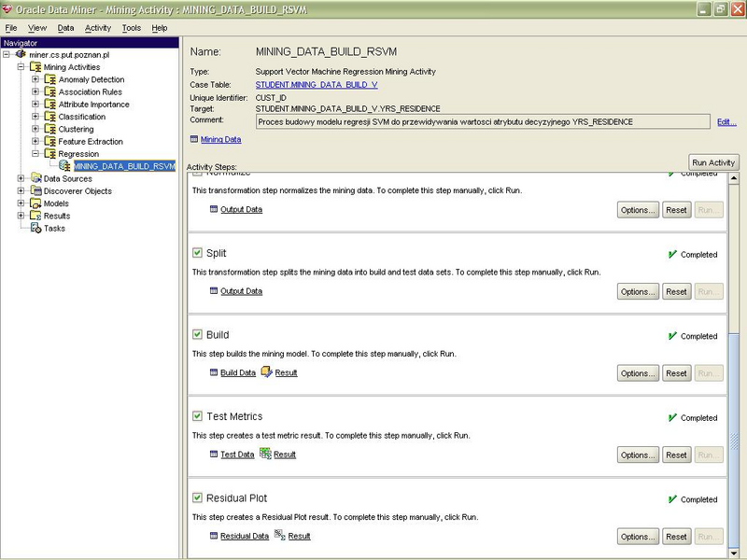Click the Discoverer Objects folder icon
Image resolution: width=747 pixels, height=560 pixels.
(x=36, y=191)
